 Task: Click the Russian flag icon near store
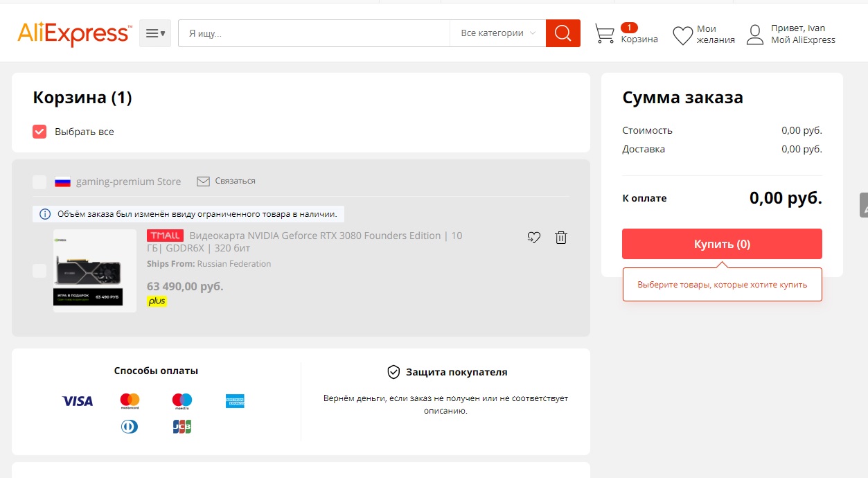[x=63, y=182]
